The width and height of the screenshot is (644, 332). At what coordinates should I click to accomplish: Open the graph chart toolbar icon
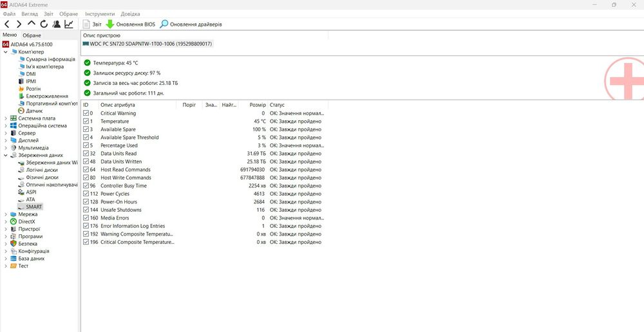[69, 24]
